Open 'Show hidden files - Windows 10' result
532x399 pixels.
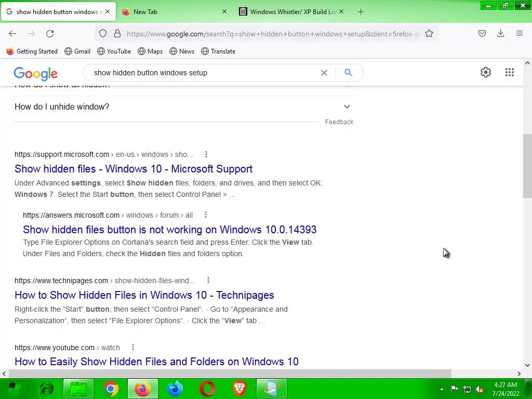pyautogui.click(x=134, y=169)
